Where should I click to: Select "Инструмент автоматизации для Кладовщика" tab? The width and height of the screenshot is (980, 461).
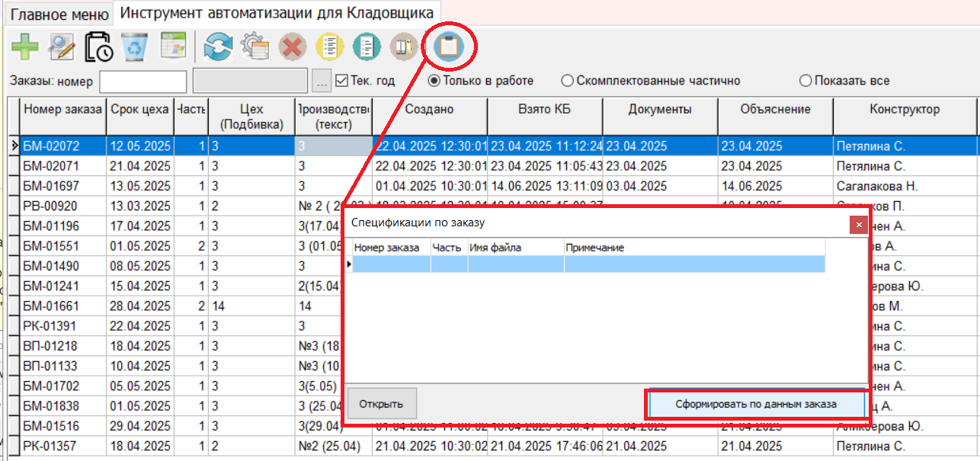[x=277, y=13]
